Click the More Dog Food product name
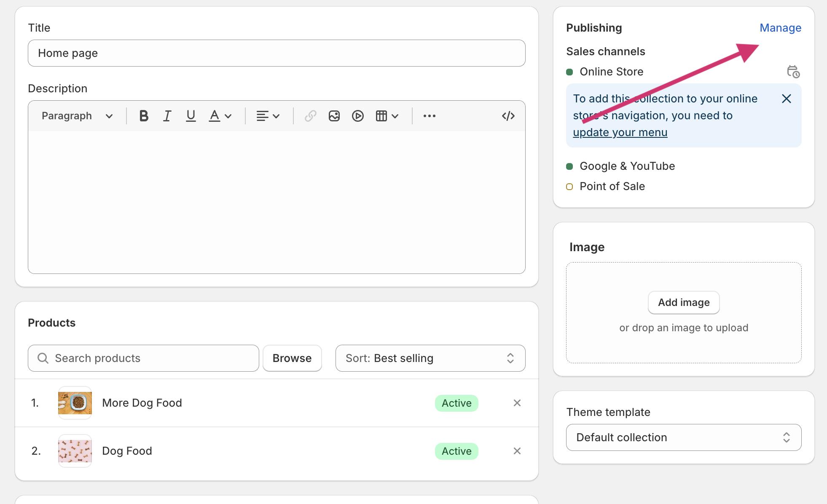Viewport: 827px width, 504px height. click(142, 403)
